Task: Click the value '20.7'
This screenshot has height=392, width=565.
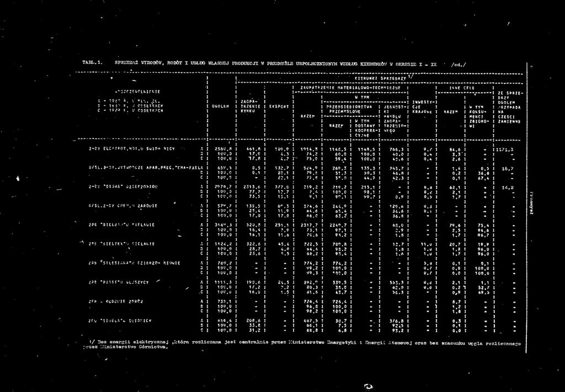Action: (x=455, y=245)
